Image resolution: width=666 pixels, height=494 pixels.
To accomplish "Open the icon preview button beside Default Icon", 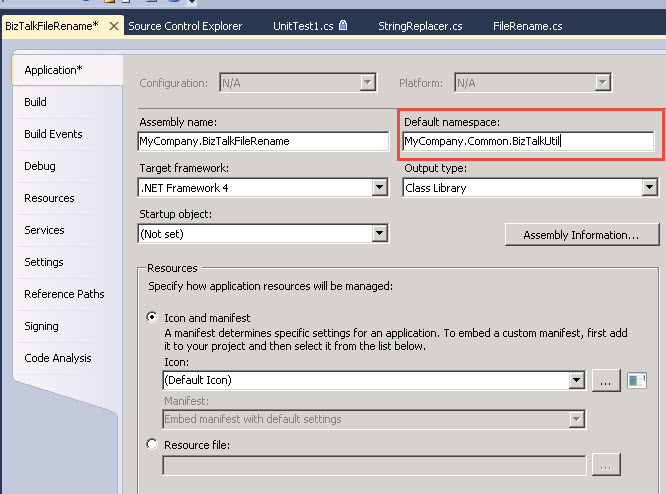I will tap(637, 381).
